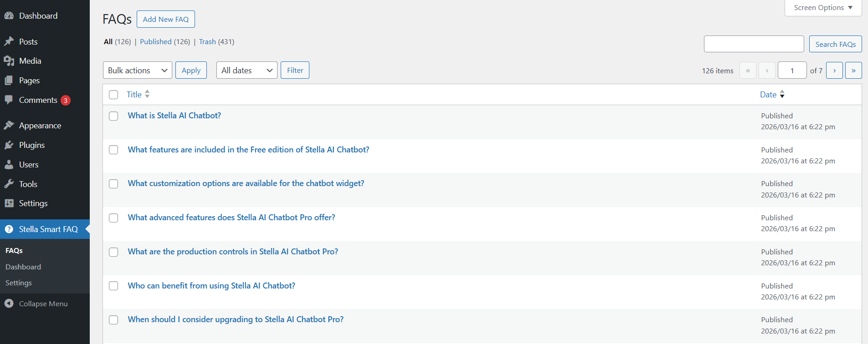
Task: Open Dashboard submenu under Stella Smart FAQ
Action: [23, 267]
